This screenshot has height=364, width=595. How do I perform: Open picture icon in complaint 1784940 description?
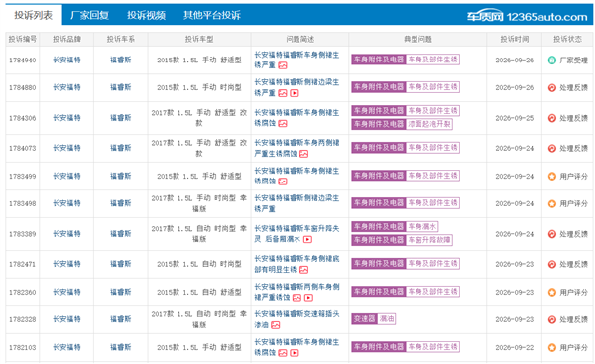point(283,65)
